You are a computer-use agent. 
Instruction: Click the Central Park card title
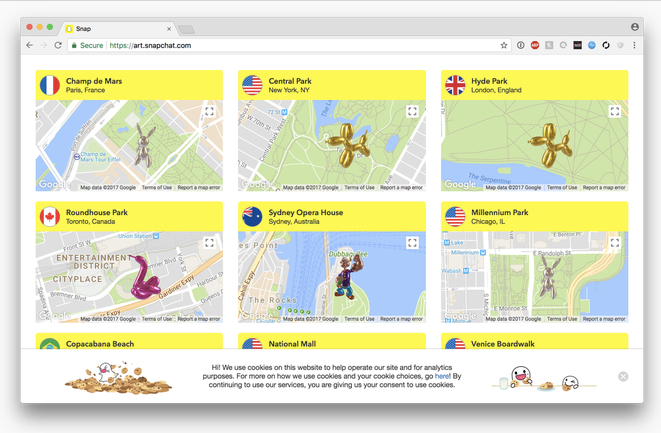point(290,81)
